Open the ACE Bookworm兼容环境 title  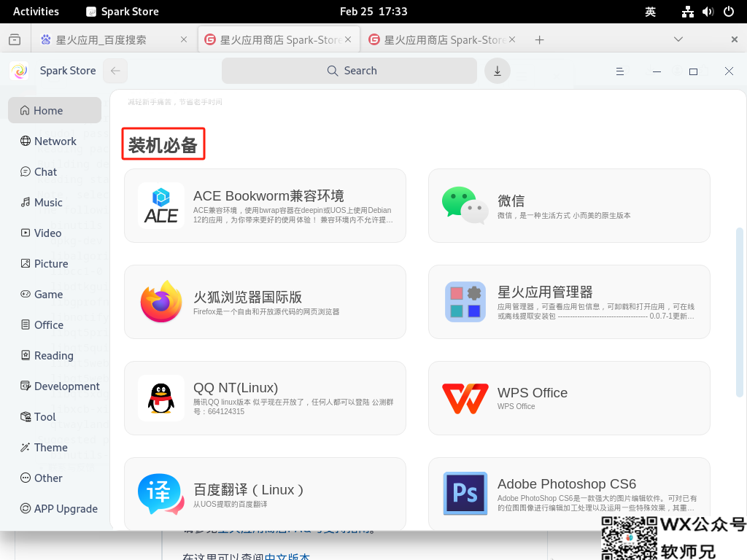coord(268,195)
